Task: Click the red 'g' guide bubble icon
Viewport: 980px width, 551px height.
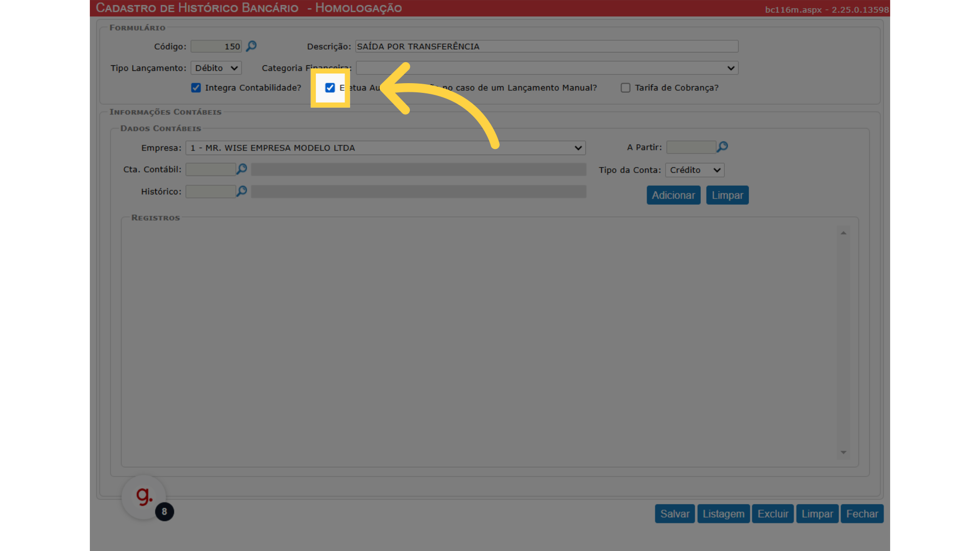Action: (x=143, y=496)
